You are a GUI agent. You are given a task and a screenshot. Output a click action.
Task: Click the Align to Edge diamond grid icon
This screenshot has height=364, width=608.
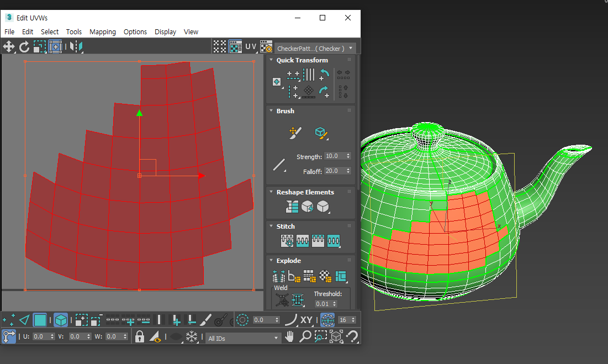[309, 92]
